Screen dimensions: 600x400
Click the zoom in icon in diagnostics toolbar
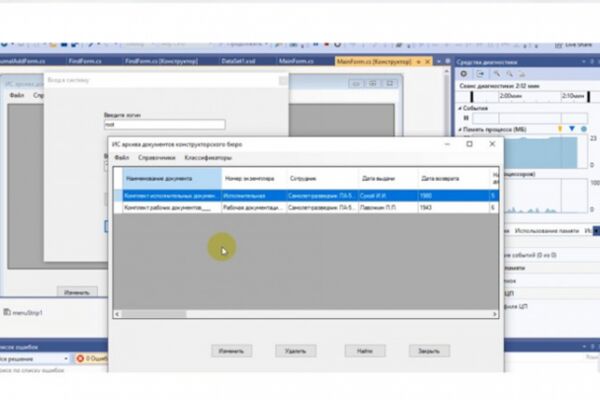click(x=497, y=74)
